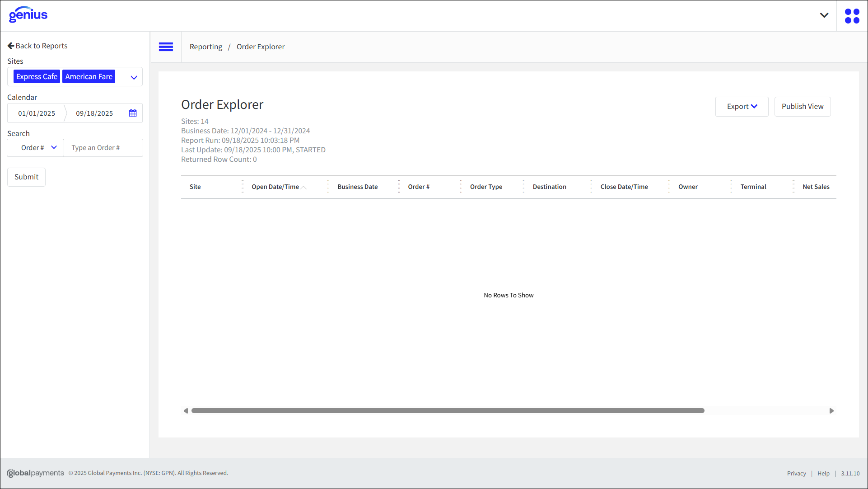Open the Order # search type dropdown

35,147
